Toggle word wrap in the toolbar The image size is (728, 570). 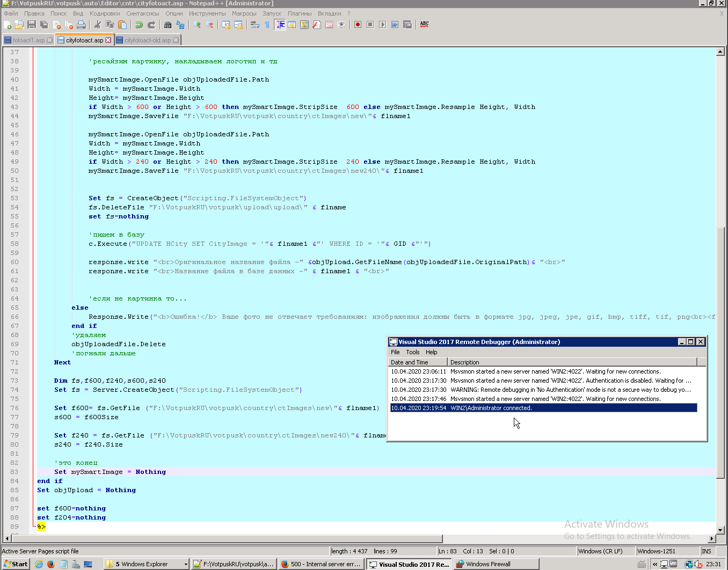tap(255, 25)
